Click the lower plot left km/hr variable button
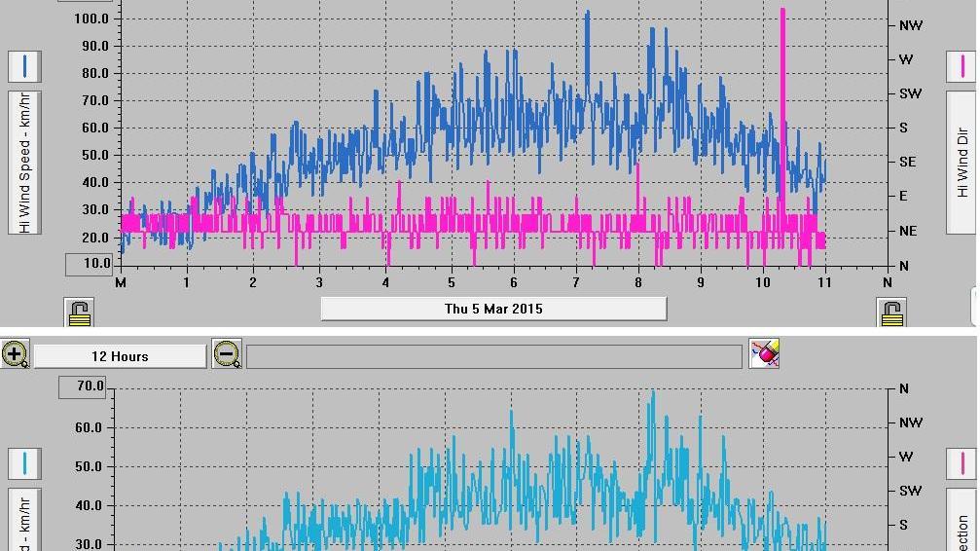Image resolution: width=980 pixels, height=551 pixels. [25, 520]
